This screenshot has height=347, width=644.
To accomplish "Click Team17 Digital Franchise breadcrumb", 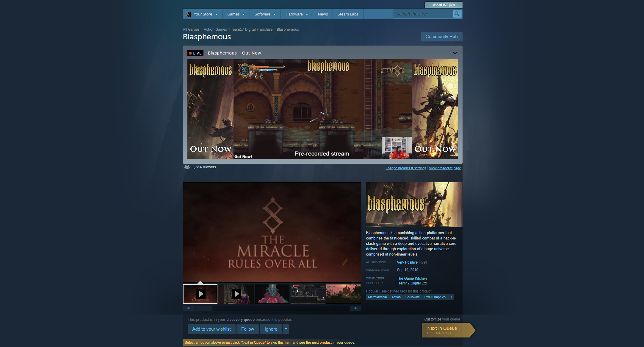I will (x=252, y=29).
